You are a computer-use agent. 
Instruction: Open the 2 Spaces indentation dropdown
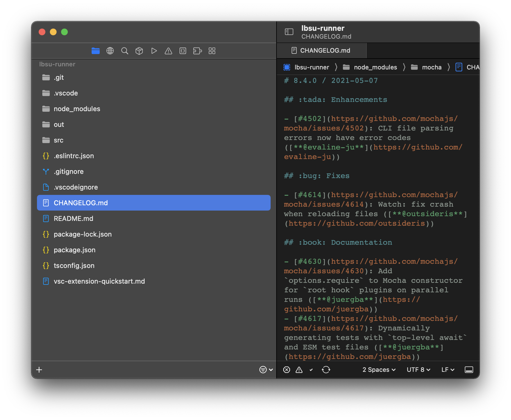[379, 370]
